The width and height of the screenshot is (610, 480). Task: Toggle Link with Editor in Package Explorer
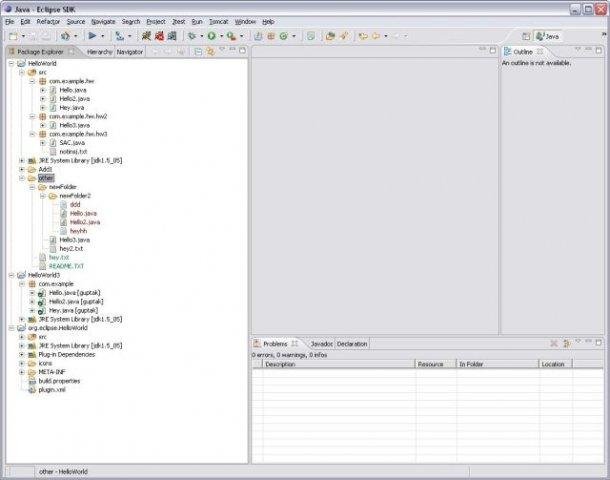click(x=210, y=51)
